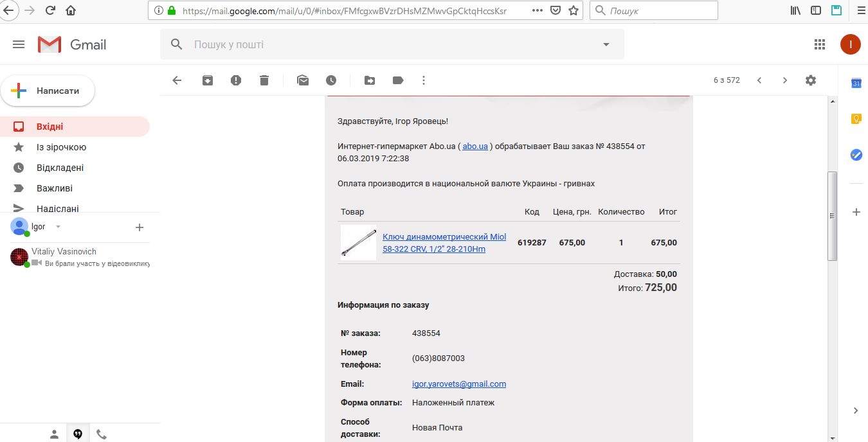Open the browser library icon

(795, 10)
